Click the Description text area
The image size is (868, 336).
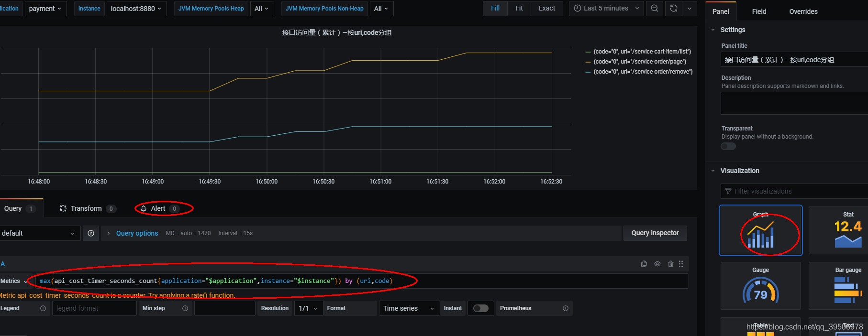[794, 103]
